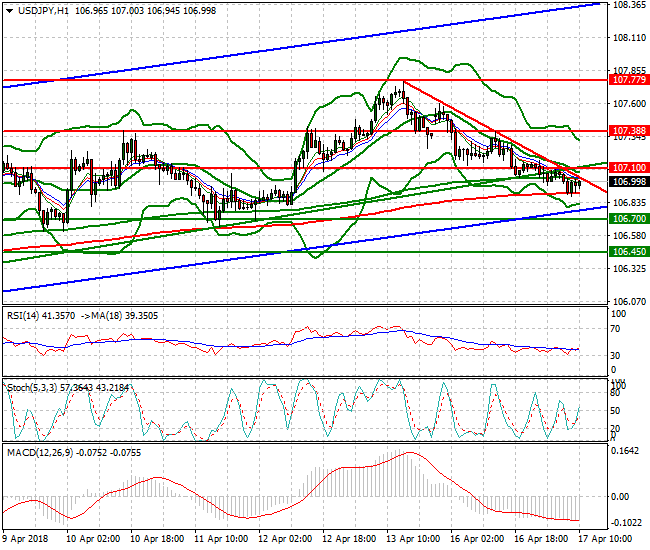Screen dimensions: 650x550
Task: Click the black 106.998 current price label
Action: pyautogui.click(x=629, y=182)
